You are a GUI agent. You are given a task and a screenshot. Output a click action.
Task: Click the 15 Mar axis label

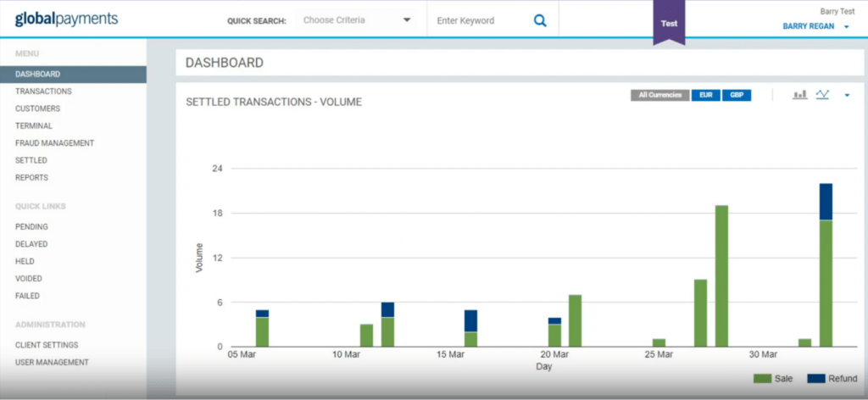point(449,354)
